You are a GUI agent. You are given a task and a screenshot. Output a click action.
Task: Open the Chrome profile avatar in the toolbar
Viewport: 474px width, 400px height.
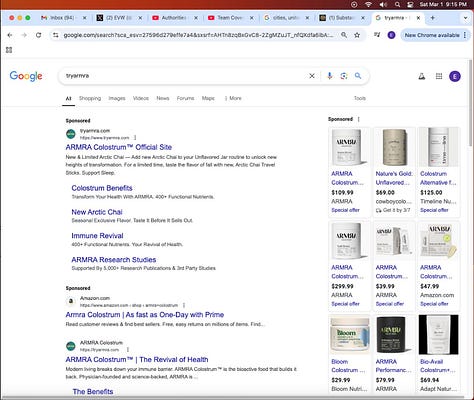coord(391,35)
